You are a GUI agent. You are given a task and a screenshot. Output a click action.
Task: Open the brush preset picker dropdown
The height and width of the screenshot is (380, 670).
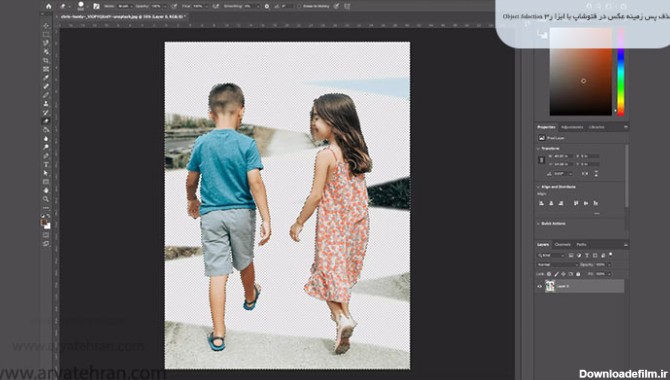pos(88,6)
